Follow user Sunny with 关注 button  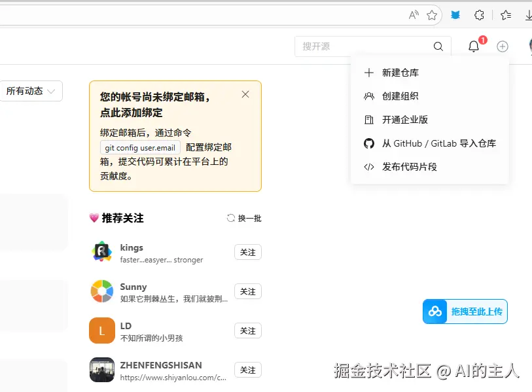(x=248, y=291)
